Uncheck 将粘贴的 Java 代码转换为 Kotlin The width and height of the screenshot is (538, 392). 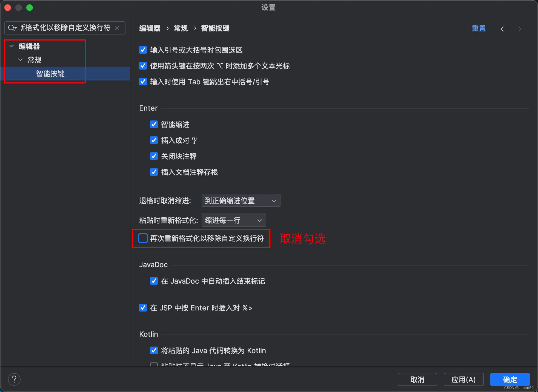coord(154,350)
